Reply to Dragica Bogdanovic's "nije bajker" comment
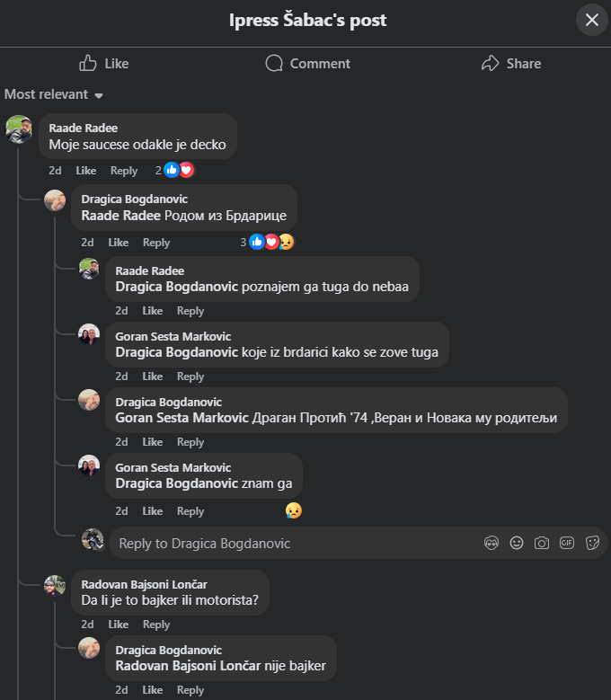Image resolution: width=611 pixels, height=700 pixels. point(190,690)
